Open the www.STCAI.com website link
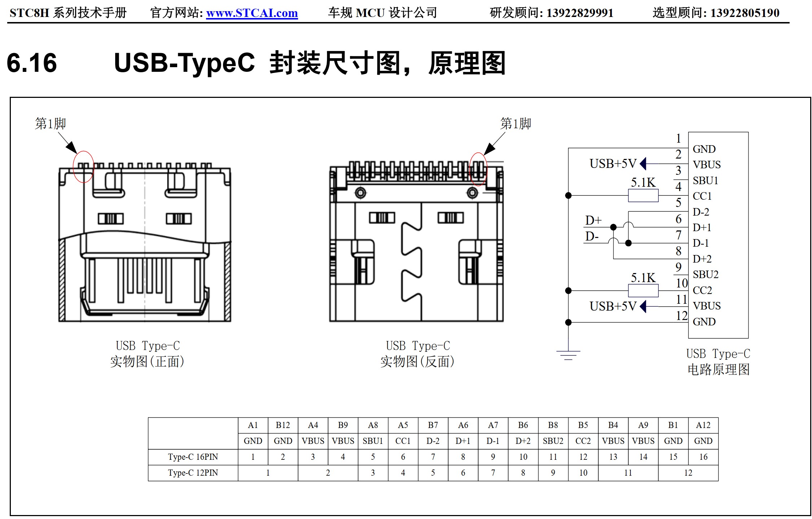Image resolution: width=812 pixels, height=519 pixels. [x=252, y=13]
